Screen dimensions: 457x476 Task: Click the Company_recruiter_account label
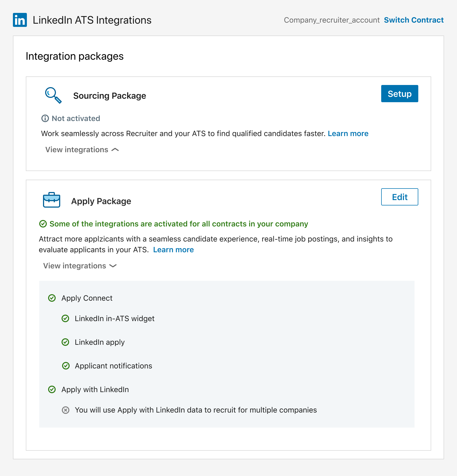pyautogui.click(x=332, y=20)
